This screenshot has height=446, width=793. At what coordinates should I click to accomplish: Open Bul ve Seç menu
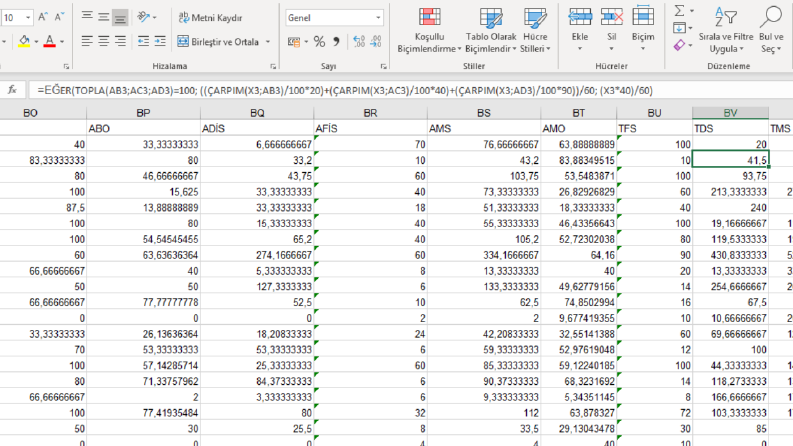pyautogui.click(x=771, y=30)
